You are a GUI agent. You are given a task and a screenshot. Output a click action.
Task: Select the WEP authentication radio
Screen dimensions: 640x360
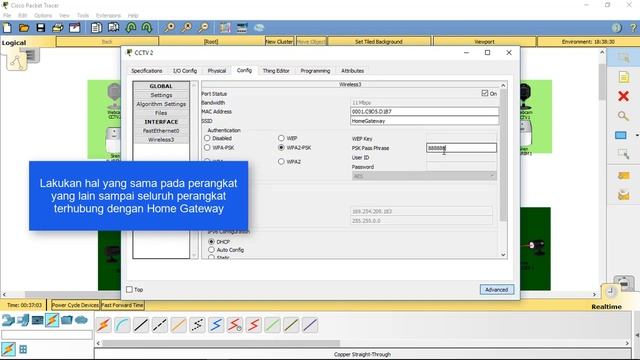pos(281,138)
